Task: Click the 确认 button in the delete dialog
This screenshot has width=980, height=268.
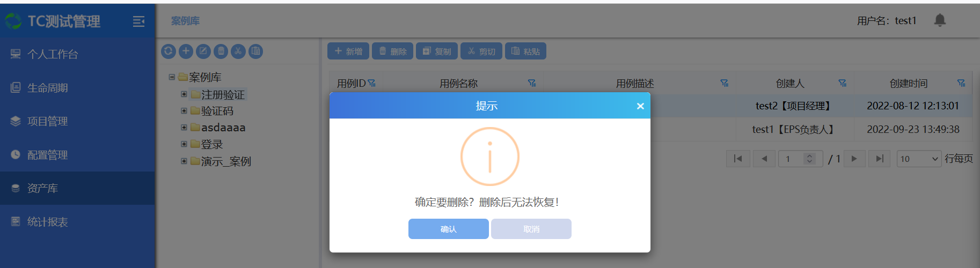Action: (448, 229)
